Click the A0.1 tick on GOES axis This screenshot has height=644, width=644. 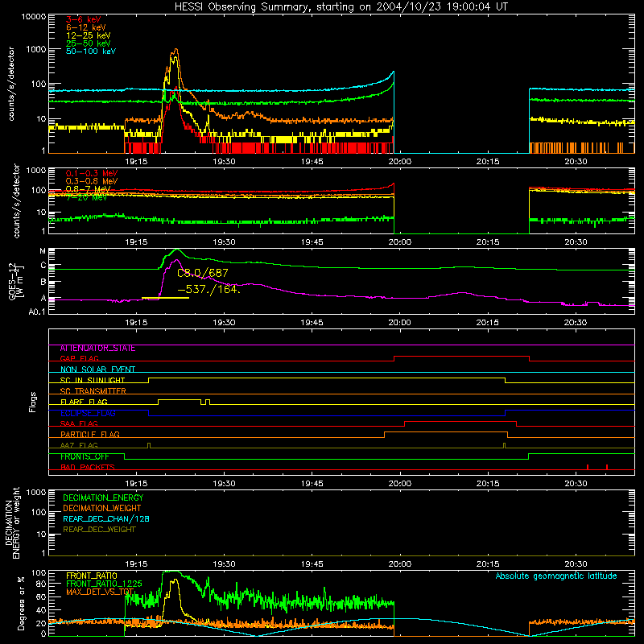37,312
